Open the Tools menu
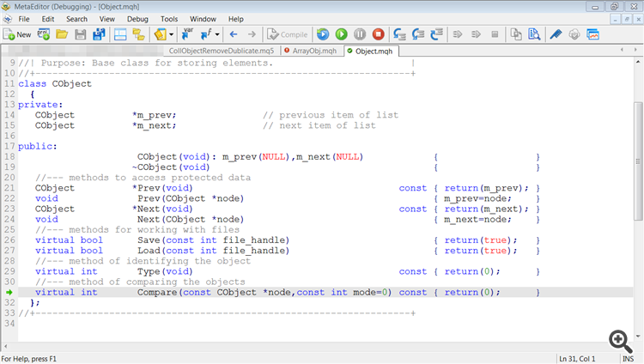The width and height of the screenshot is (644, 364). coord(169,19)
